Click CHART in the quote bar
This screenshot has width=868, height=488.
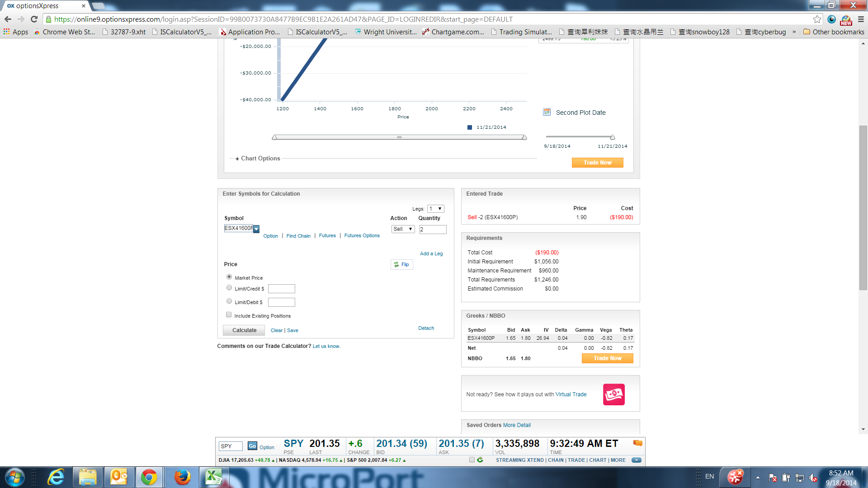click(x=598, y=460)
